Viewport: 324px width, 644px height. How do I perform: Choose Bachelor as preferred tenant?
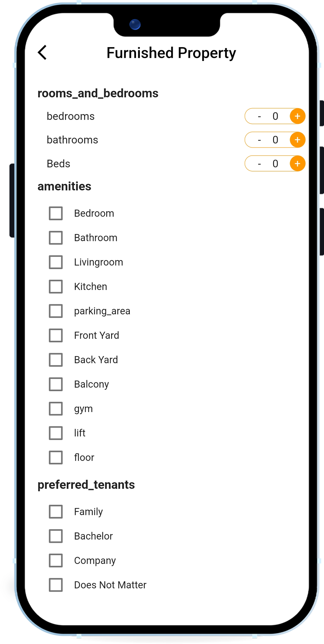(x=56, y=536)
